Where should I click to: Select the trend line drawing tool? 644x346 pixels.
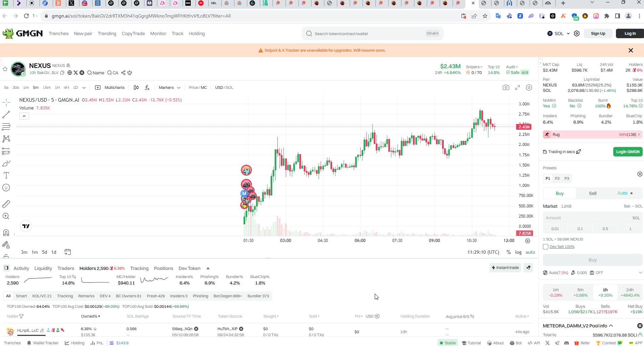6,115
